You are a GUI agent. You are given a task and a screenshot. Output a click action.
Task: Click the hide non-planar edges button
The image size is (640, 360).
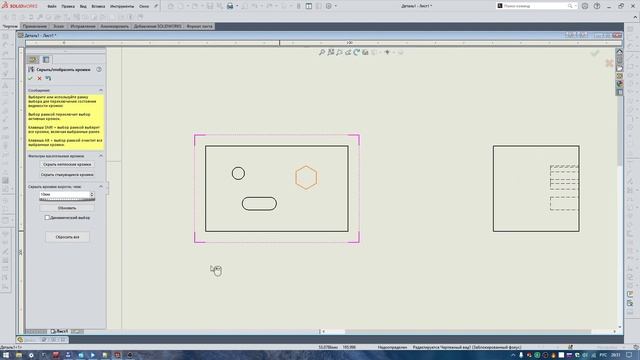click(67, 164)
